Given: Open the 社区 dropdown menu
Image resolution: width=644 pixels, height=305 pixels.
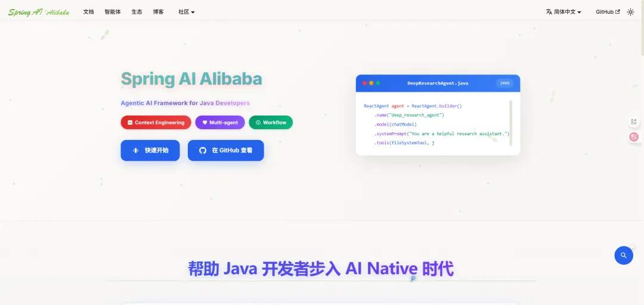Looking at the screenshot, I should 187,12.
